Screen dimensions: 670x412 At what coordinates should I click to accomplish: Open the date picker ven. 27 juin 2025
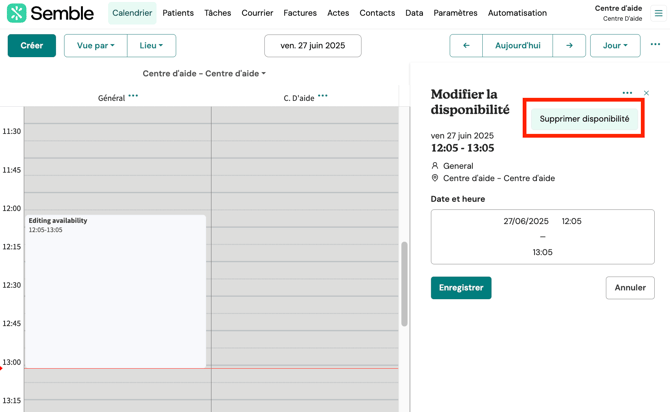tap(313, 45)
